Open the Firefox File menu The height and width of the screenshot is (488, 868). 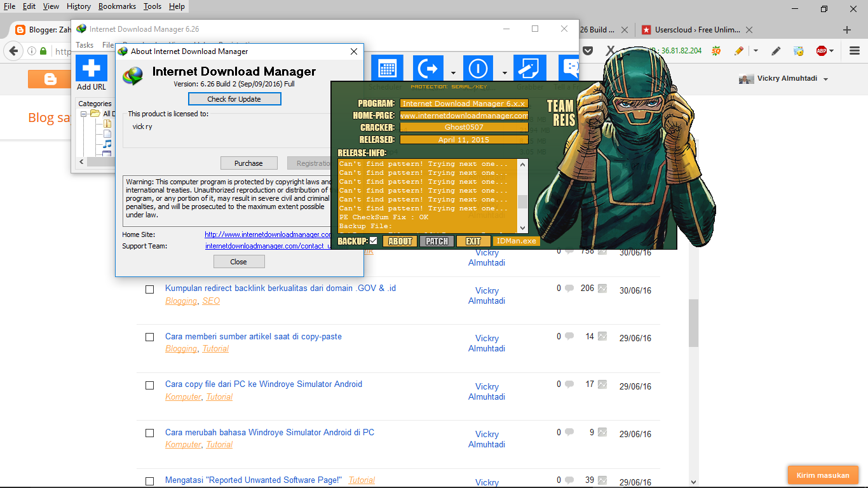click(x=10, y=6)
